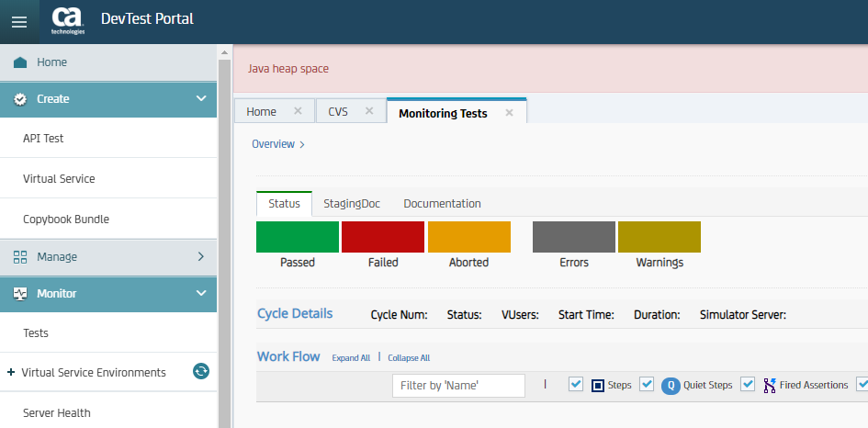Open the hamburger navigation menu
868x428 pixels.
click(x=19, y=22)
